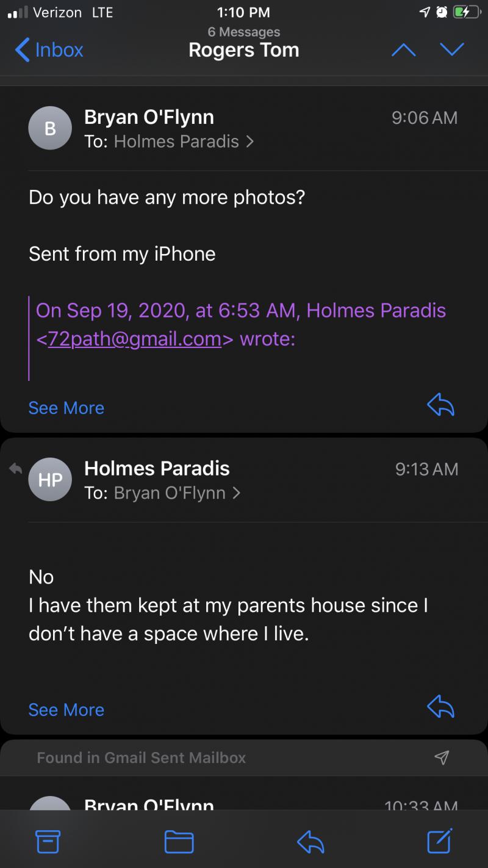
Task: Go to next message with down arrow
Action: tap(452, 49)
